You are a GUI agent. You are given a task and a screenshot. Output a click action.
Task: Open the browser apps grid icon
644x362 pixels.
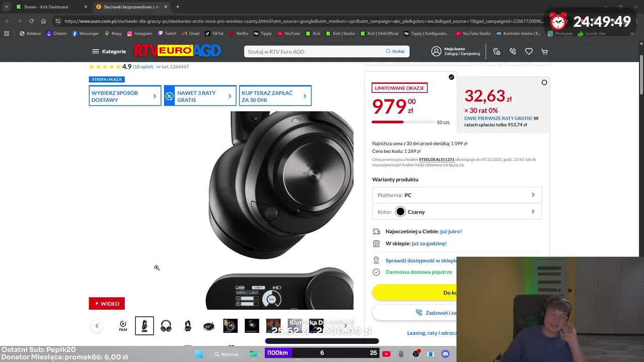(x=7, y=34)
